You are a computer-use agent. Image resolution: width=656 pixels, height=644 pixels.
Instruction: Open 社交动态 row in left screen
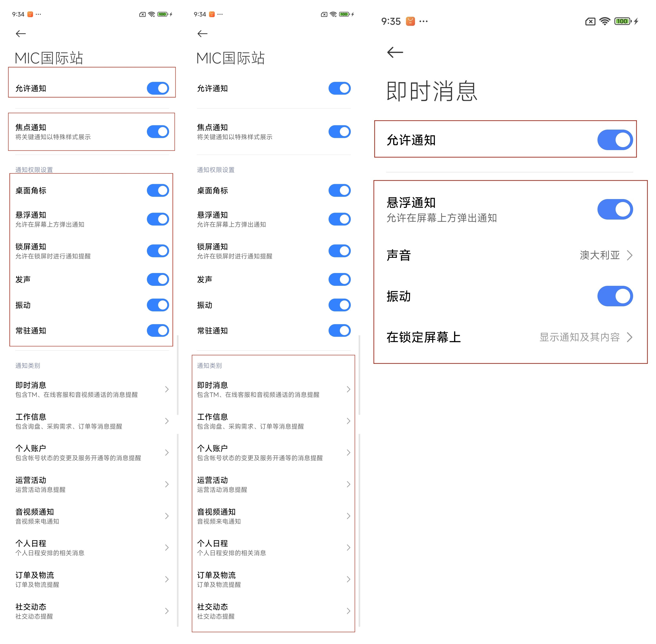click(x=92, y=611)
